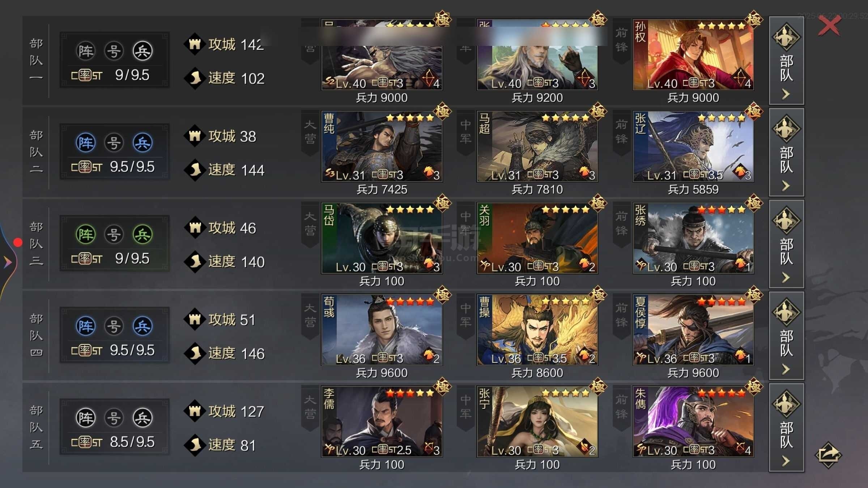Click the siege castle icon for 部队五
868x488 pixels.
(195, 411)
